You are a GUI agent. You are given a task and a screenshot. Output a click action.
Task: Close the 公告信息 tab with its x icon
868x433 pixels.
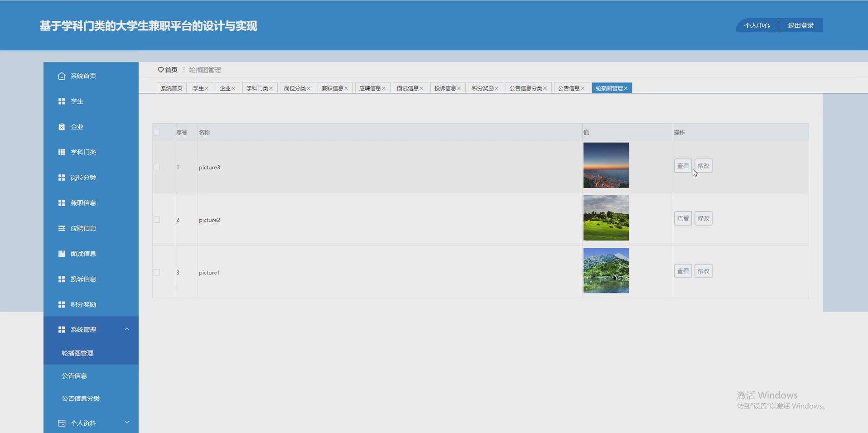[583, 88]
